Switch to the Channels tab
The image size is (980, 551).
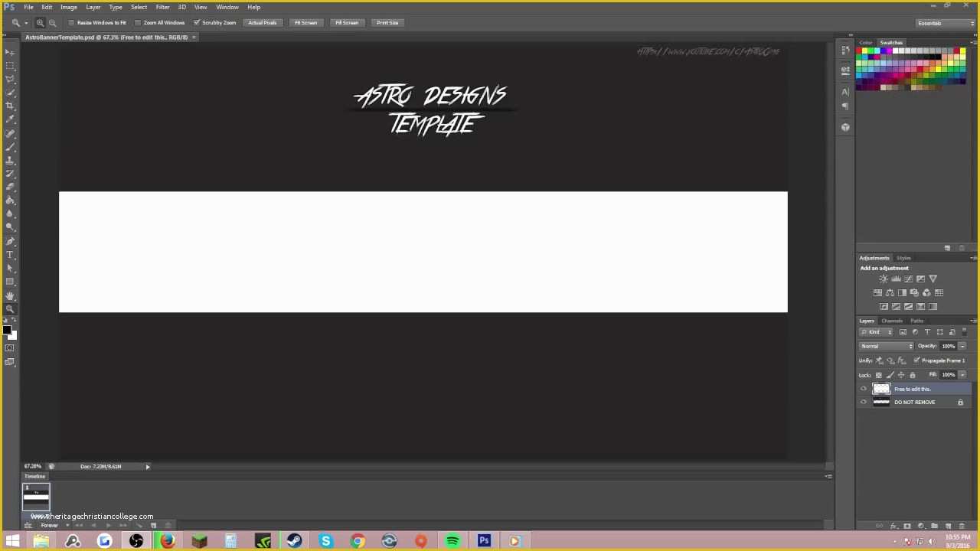(x=892, y=321)
